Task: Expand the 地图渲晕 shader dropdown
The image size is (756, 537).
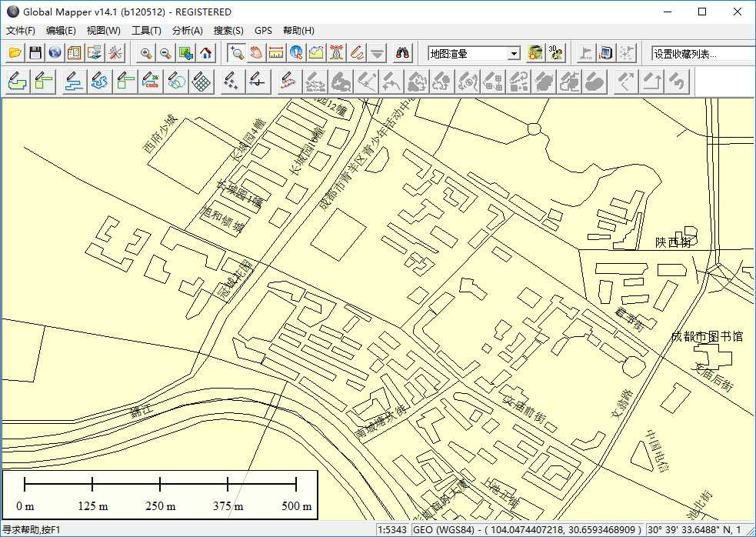Action: (x=515, y=54)
